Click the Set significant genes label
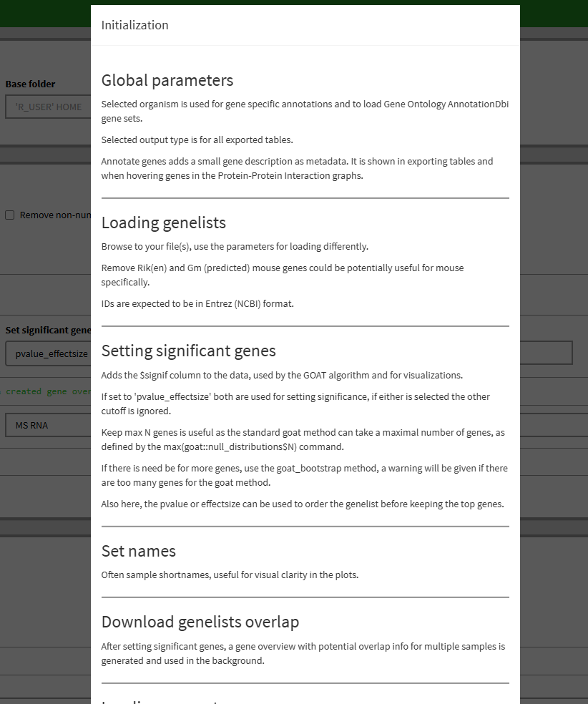 pos(47,330)
